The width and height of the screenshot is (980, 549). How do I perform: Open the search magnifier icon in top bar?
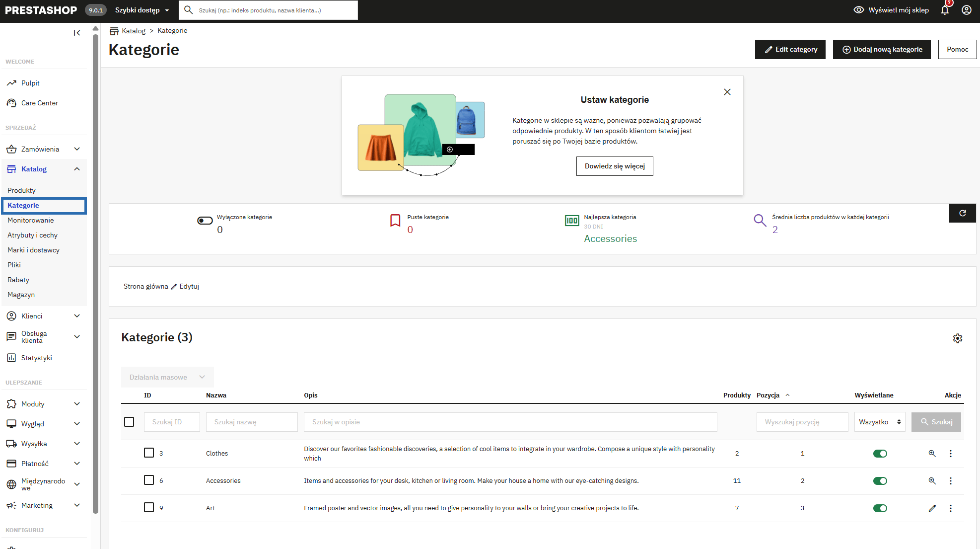188,10
